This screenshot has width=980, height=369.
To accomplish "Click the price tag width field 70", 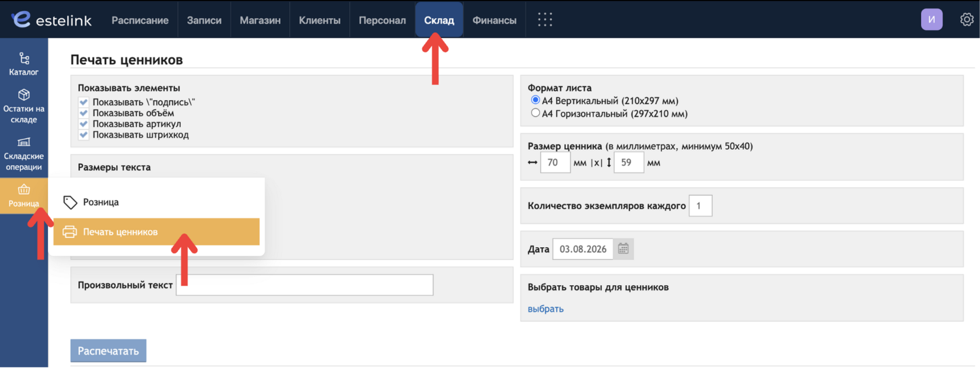I will (555, 163).
